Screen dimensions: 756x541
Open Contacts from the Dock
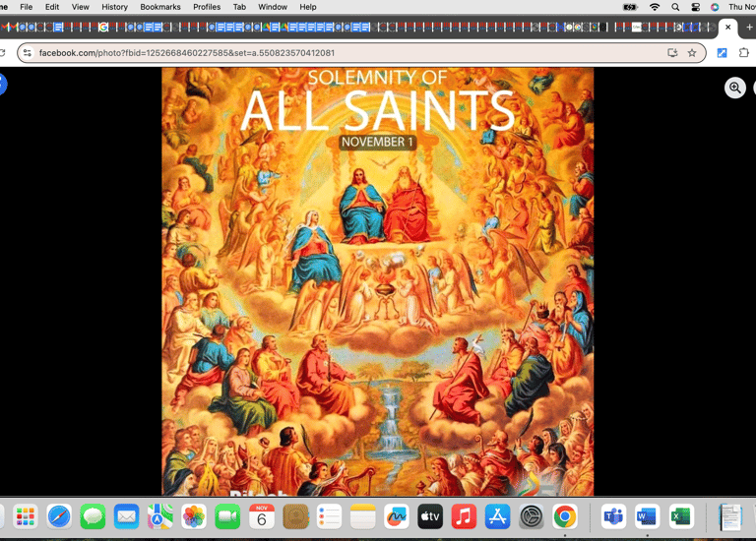coord(295,516)
